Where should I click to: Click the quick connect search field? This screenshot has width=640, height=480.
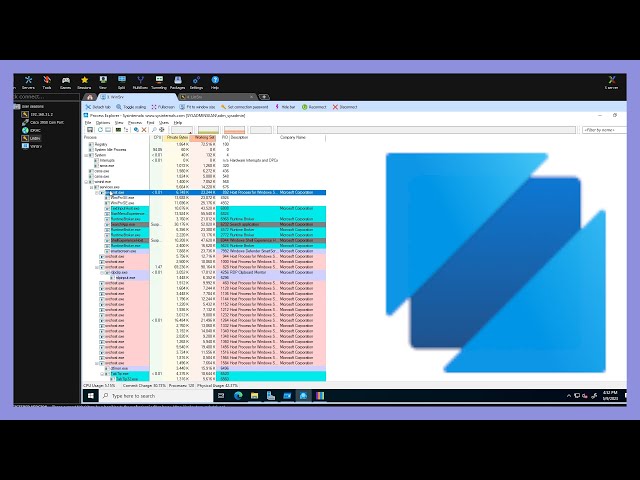(x=47, y=97)
